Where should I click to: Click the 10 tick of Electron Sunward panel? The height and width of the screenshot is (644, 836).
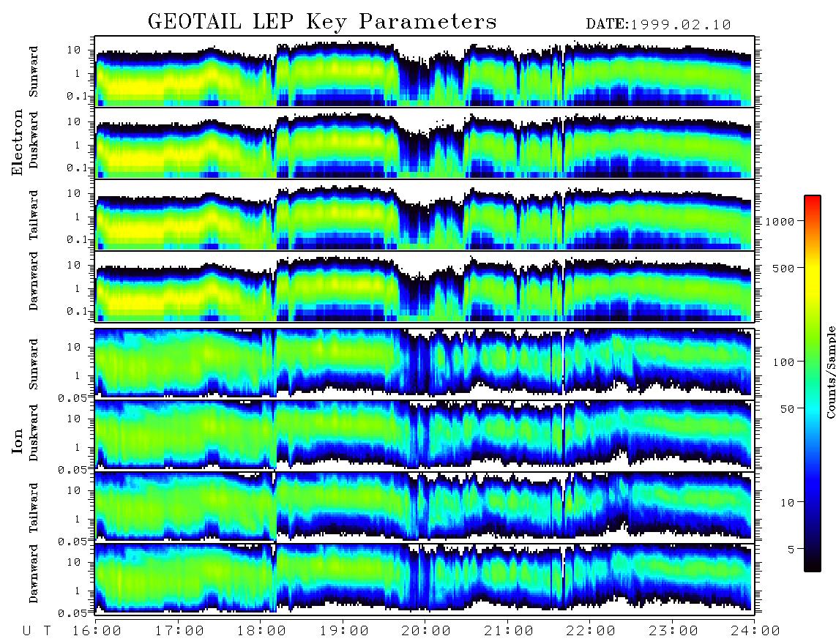pos(74,50)
